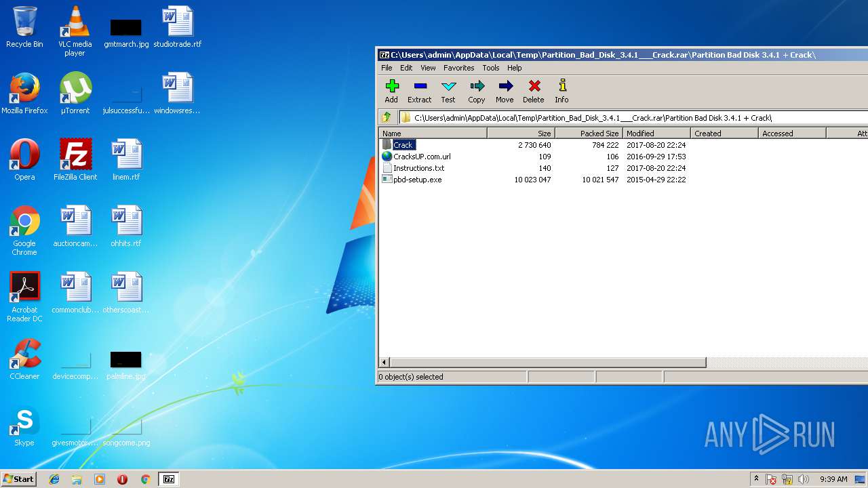Viewport: 868px width, 488px height.
Task: Open the Help menu
Action: [x=515, y=68]
